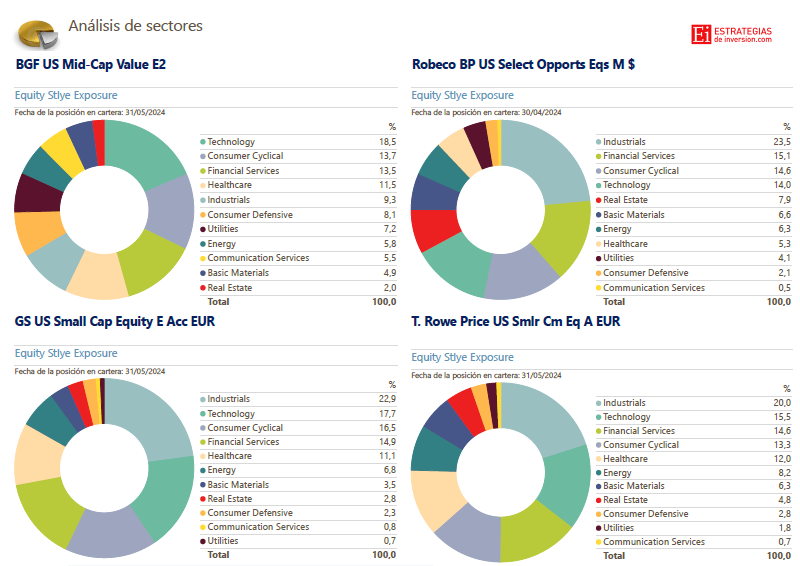Select Financial Services 15,1 row in Robeco table
This screenshot has height=566, width=800.
point(694,156)
